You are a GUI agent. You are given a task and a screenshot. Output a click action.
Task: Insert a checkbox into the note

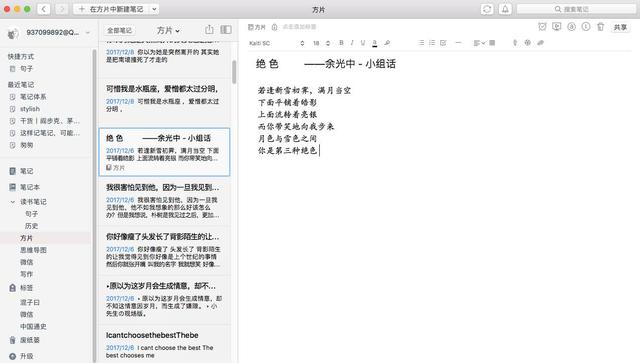click(443, 42)
